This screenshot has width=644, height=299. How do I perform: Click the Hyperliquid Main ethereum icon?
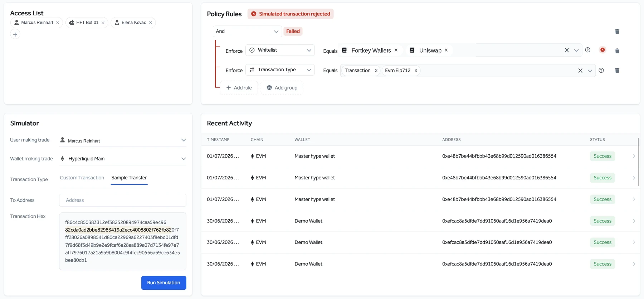(63, 159)
